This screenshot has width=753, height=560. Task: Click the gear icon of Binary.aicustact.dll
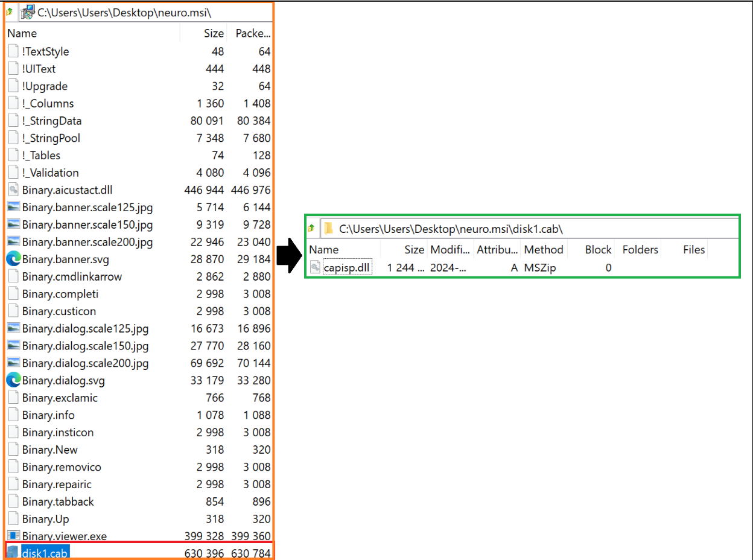(x=13, y=190)
